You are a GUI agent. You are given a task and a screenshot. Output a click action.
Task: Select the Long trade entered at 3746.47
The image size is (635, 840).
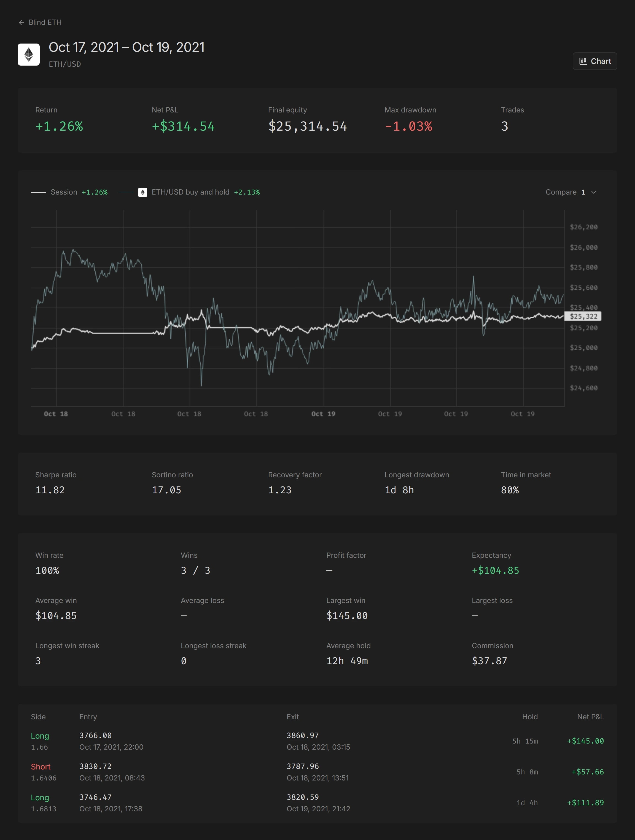click(x=317, y=803)
